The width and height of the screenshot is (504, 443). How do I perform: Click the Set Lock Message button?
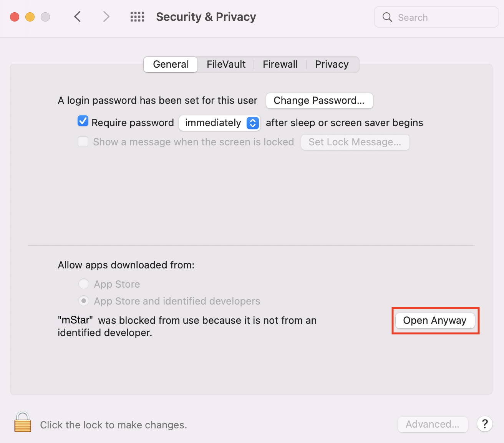click(355, 142)
